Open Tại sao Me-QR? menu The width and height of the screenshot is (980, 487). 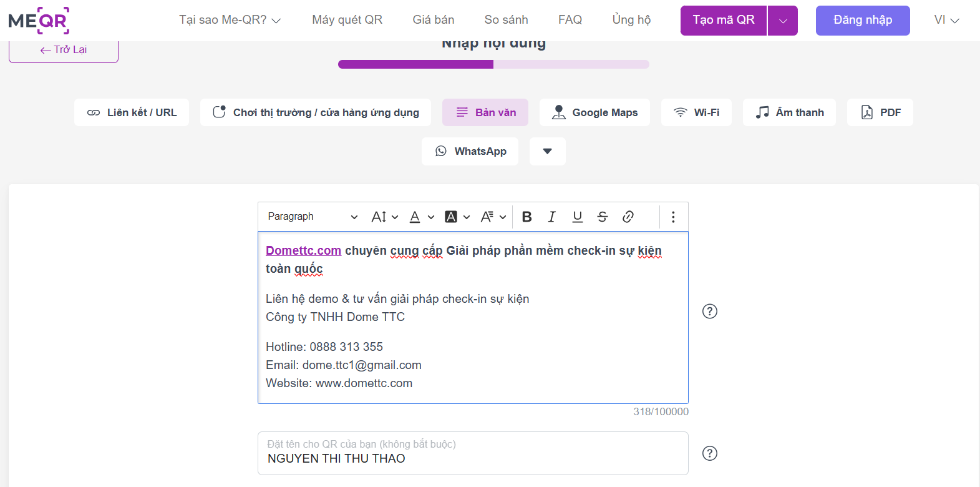coord(230,20)
